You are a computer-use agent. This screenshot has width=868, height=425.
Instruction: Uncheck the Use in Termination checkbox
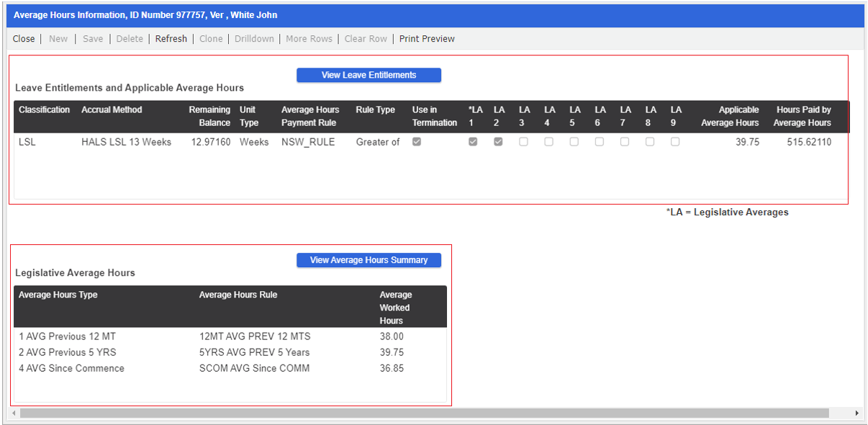pos(416,141)
